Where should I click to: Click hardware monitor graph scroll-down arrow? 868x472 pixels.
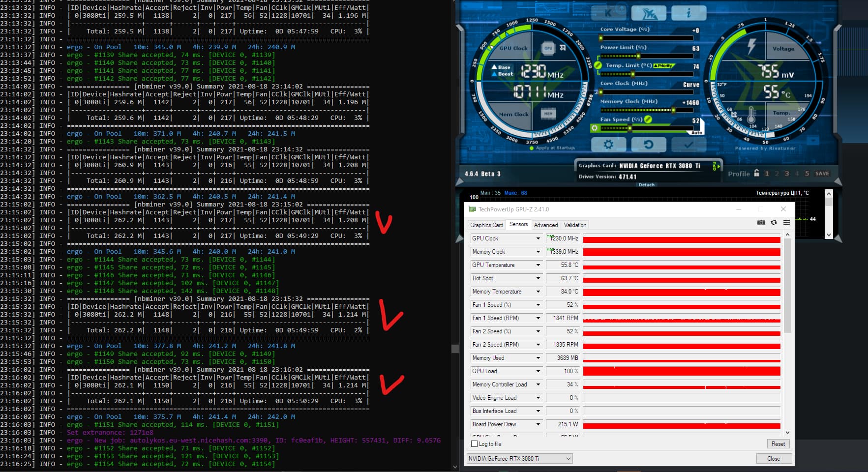829,235
